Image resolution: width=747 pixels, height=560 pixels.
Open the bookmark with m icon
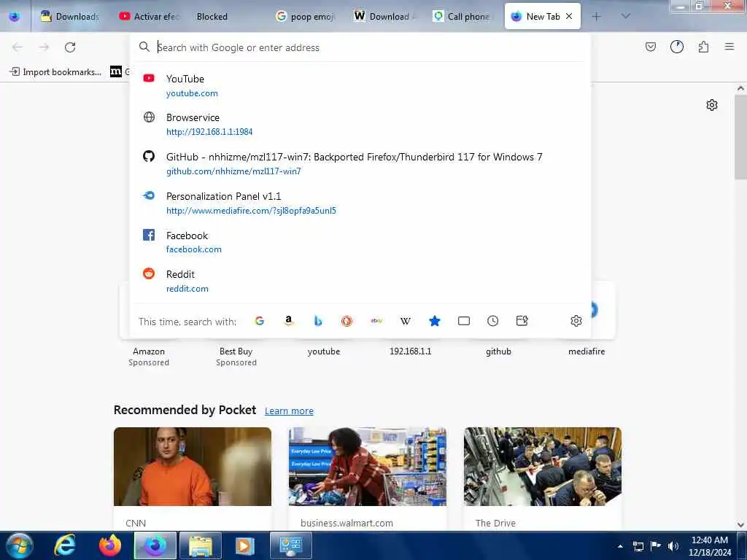[x=116, y=72]
